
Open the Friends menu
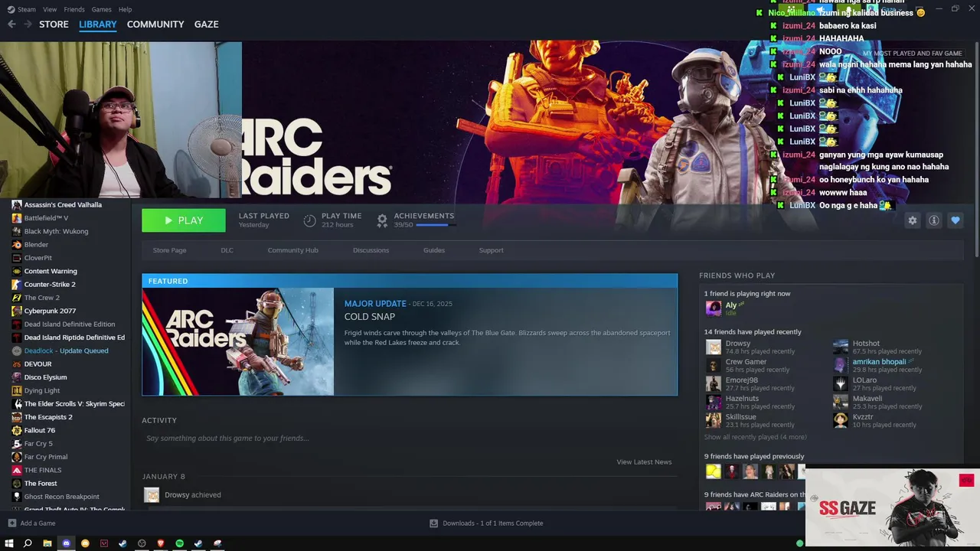pos(74,9)
